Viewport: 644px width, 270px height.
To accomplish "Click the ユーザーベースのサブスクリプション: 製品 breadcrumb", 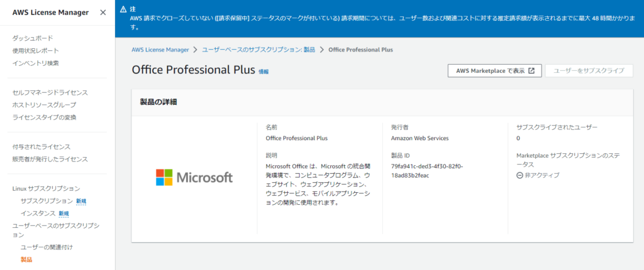I will (x=258, y=50).
